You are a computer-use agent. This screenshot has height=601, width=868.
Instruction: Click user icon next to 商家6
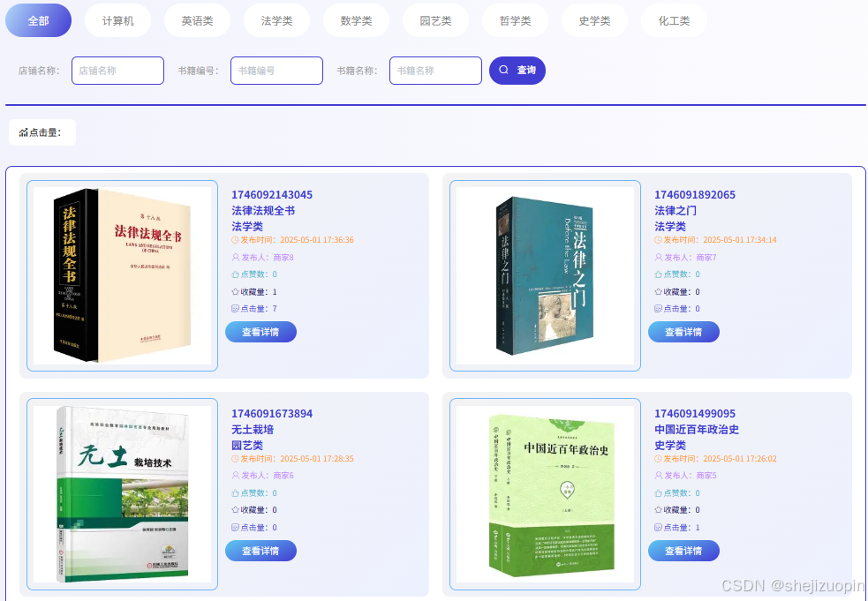click(235, 476)
